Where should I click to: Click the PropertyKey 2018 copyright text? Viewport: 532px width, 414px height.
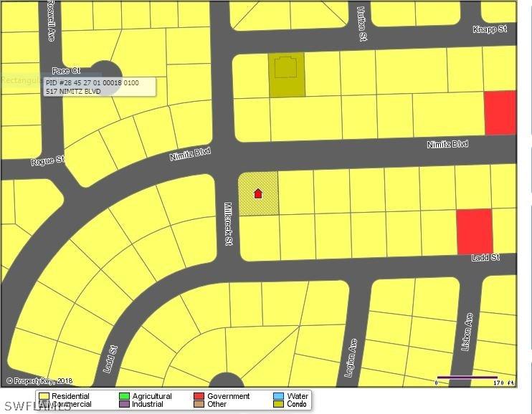[39, 381]
